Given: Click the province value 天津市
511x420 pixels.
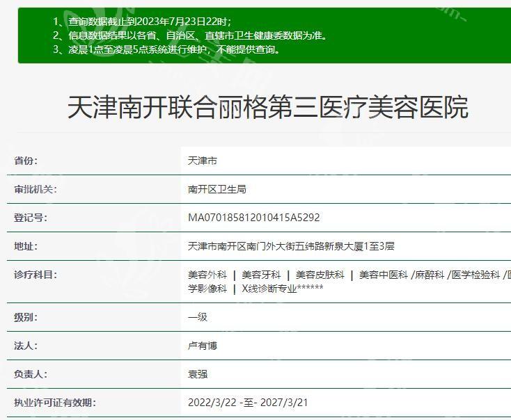Looking at the screenshot, I should [x=203, y=161].
